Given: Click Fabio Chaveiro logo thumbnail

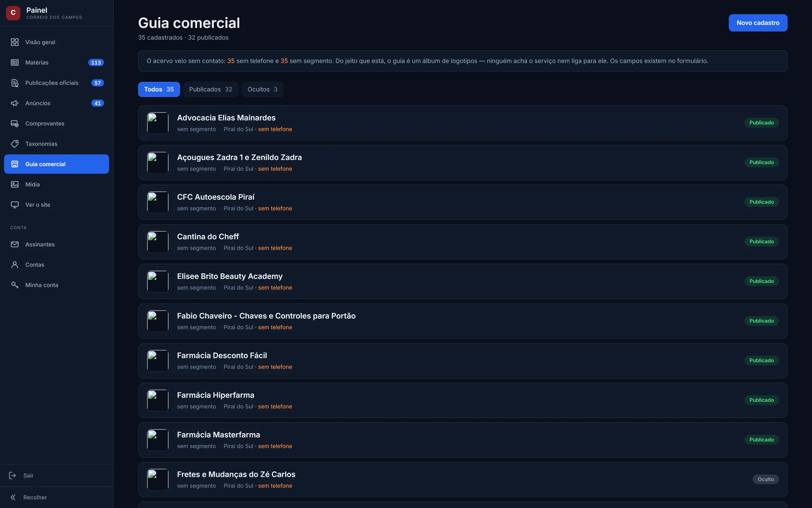Looking at the screenshot, I should [x=158, y=321].
